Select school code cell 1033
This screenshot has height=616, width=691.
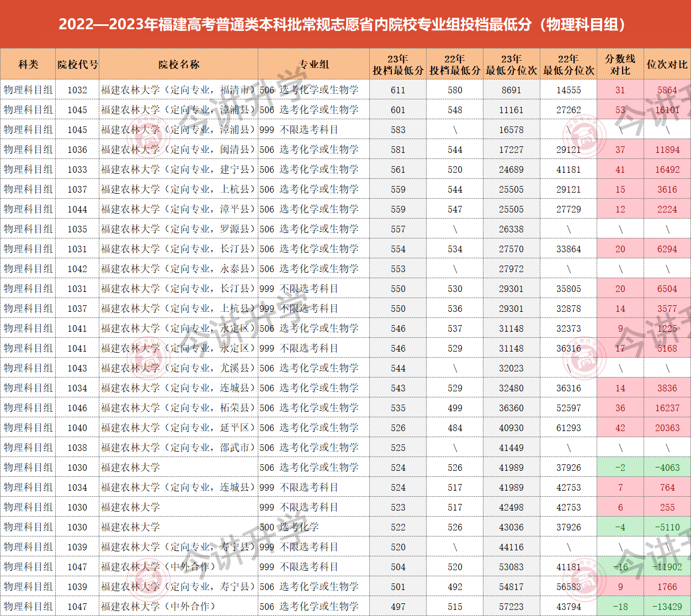pos(77,169)
